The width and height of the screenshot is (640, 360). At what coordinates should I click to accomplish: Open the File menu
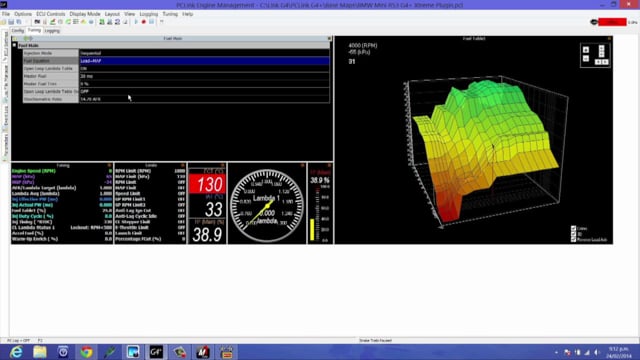(x=6, y=14)
